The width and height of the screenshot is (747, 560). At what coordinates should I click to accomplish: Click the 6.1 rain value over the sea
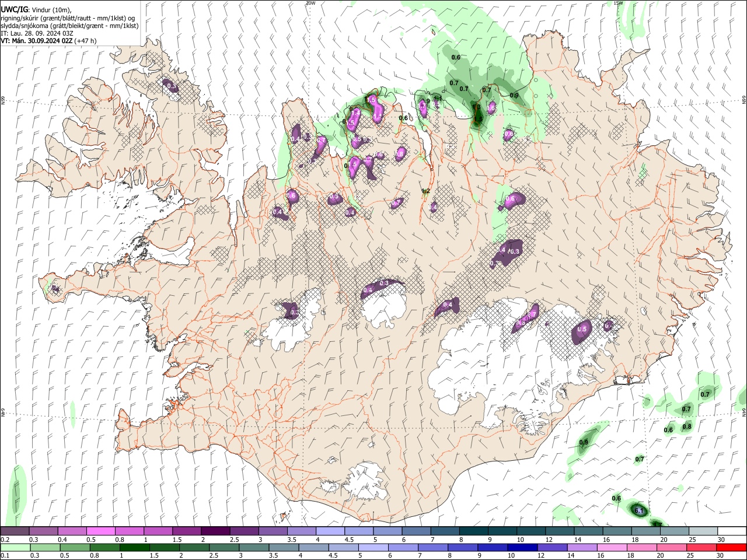coord(638,511)
